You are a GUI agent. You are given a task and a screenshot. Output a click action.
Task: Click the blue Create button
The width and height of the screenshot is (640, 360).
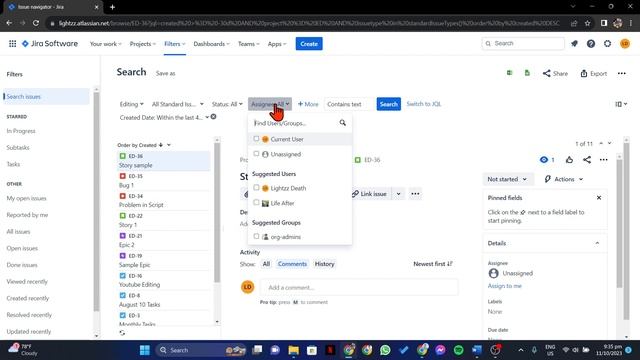coord(309,44)
